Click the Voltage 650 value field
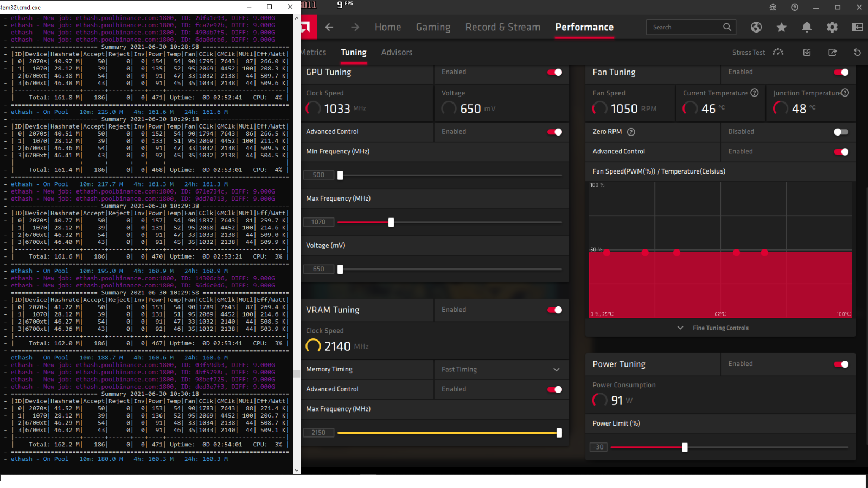This screenshot has height=488, width=868. (318, 269)
